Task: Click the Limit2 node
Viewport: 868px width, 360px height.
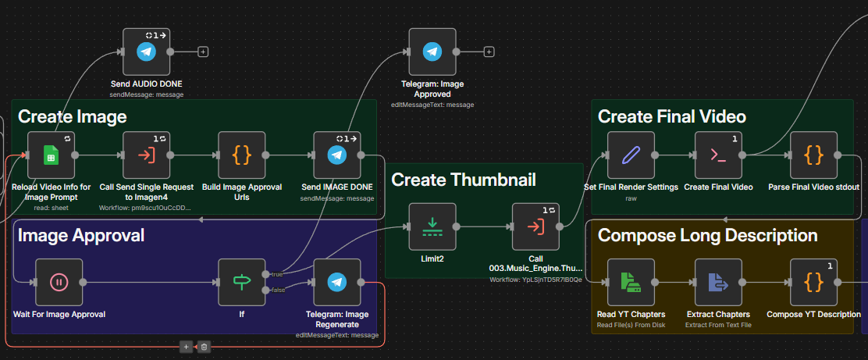Action: click(x=432, y=226)
